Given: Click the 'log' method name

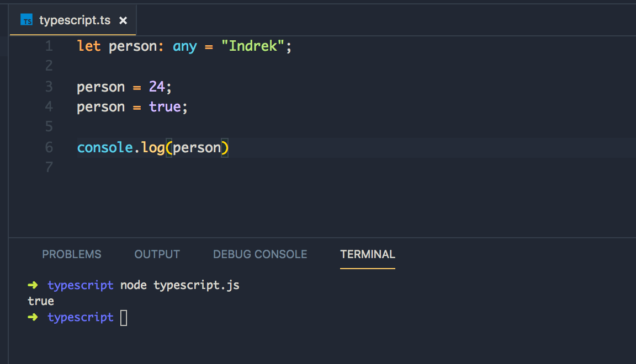Looking at the screenshot, I should tap(153, 148).
